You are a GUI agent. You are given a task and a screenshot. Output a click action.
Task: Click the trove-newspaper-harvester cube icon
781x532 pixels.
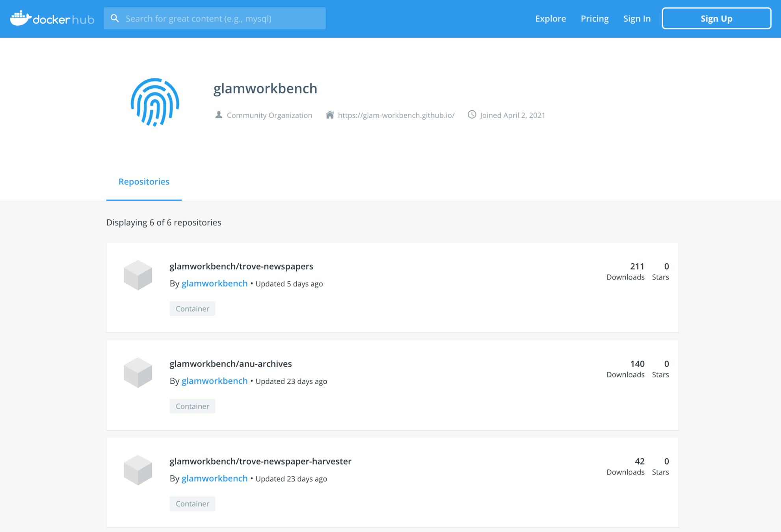coord(138,470)
